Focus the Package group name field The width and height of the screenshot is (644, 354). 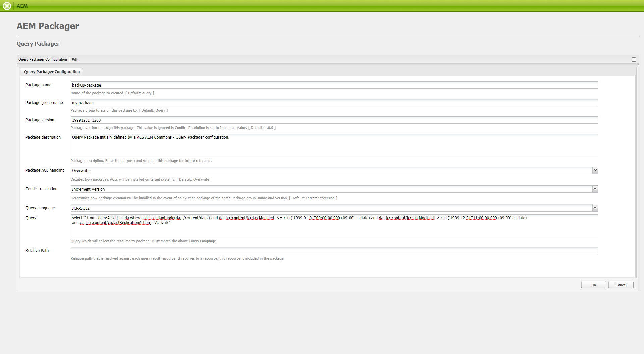point(334,103)
